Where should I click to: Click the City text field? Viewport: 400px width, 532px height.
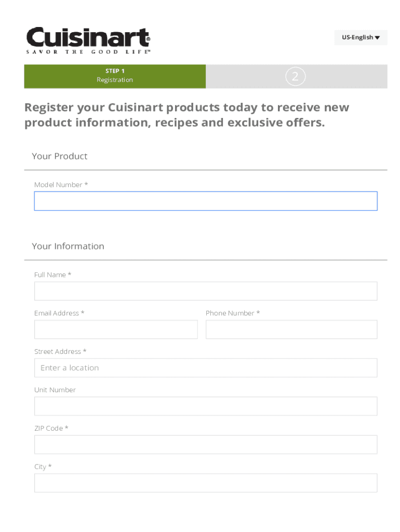(205, 483)
